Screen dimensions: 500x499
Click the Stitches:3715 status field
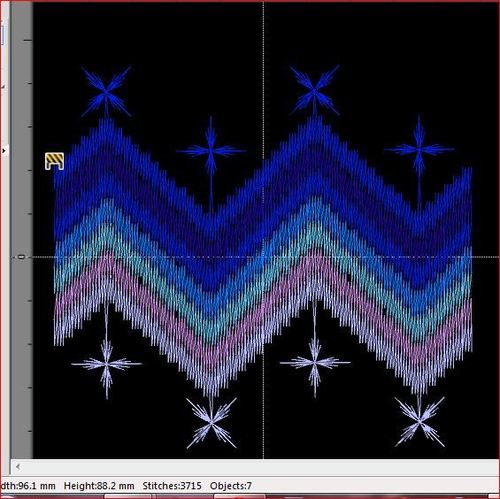(x=172, y=486)
